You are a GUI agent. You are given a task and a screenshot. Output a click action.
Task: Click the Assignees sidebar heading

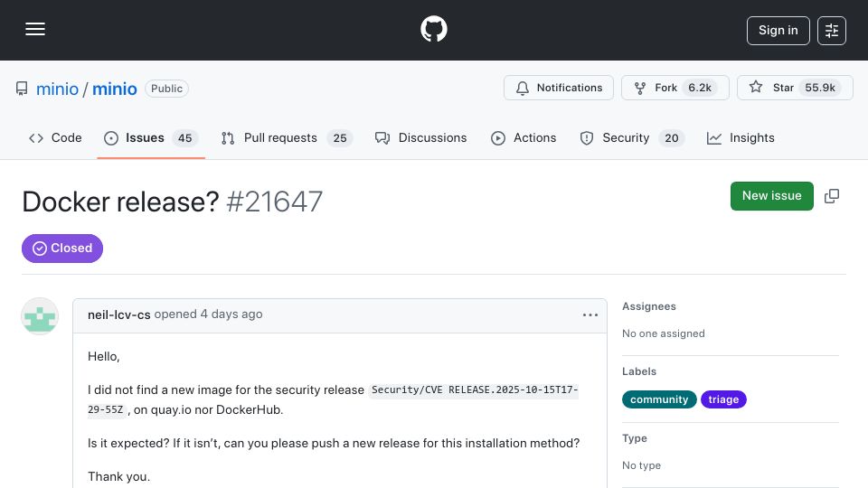point(649,306)
